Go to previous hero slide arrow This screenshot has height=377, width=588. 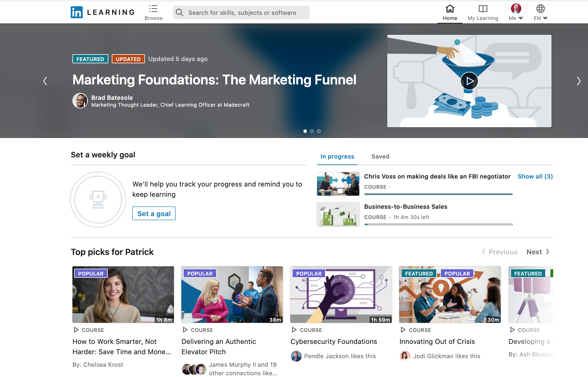tap(45, 81)
